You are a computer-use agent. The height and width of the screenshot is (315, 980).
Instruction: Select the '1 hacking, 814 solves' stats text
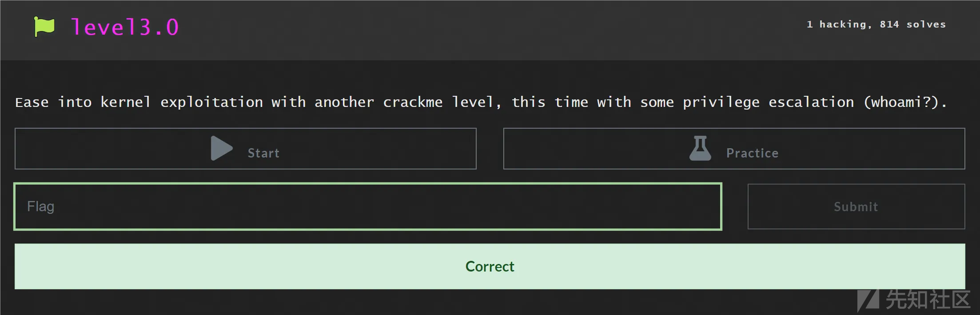tap(876, 24)
